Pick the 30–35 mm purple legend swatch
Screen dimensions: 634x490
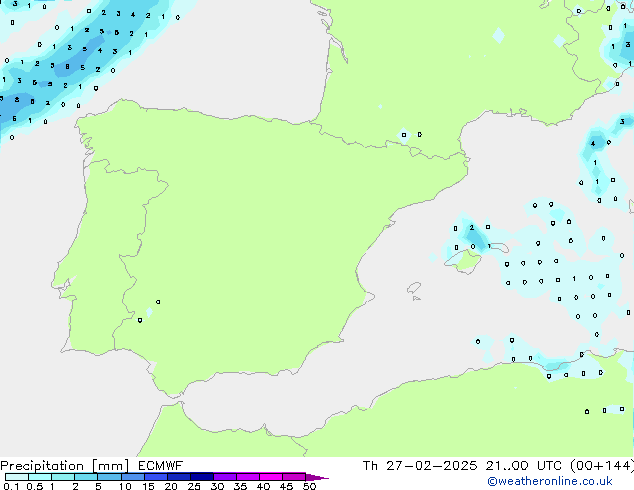point(224,477)
